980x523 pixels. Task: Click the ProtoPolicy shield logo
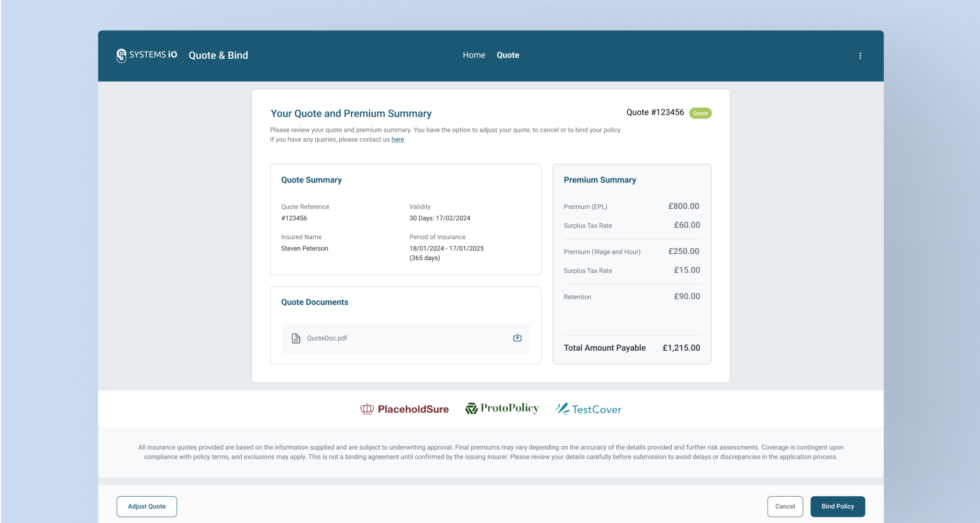pyautogui.click(x=471, y=408)
